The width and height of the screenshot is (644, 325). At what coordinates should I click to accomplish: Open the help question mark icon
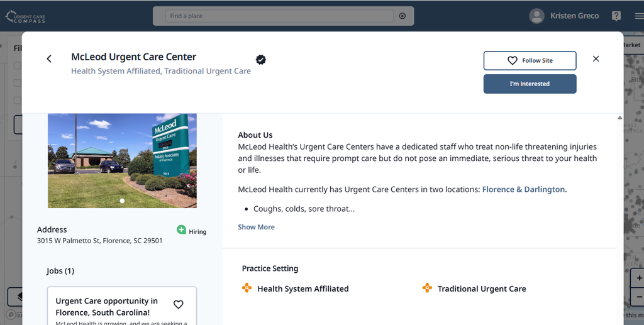tap(616, 16)
